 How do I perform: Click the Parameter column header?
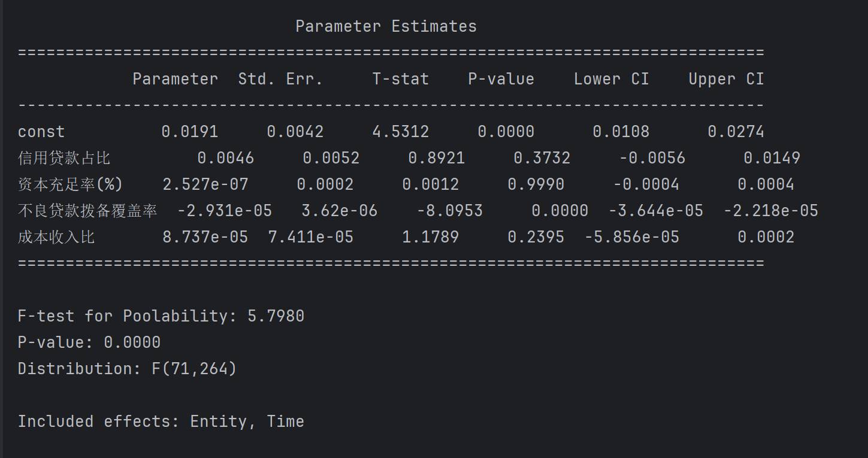175,79
